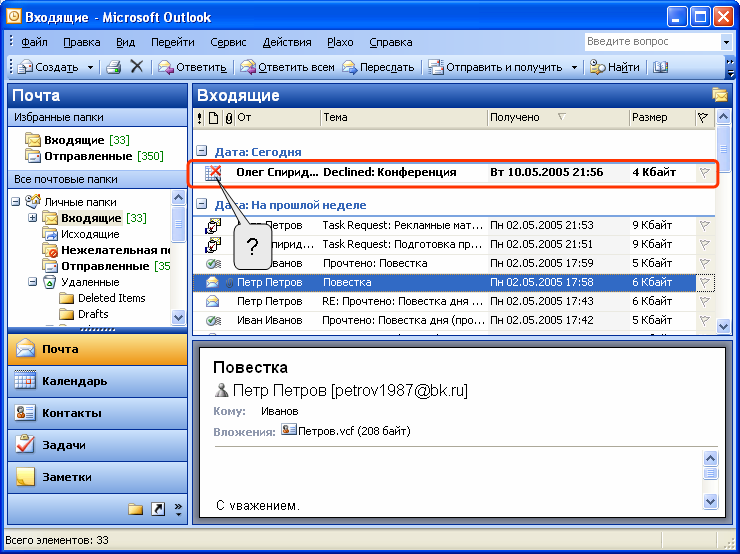The image size is (740, 554).
Task: Switch to the Задачи pane
Action: 98,445
